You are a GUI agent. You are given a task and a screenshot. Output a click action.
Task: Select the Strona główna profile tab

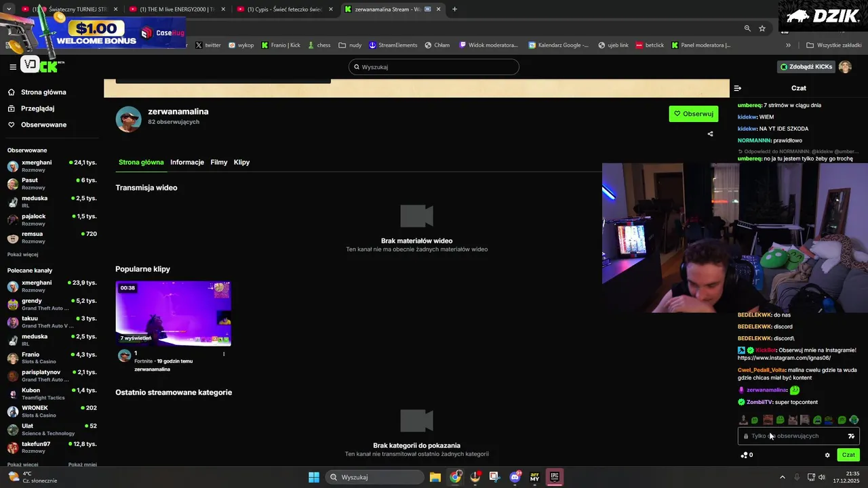(x=141, y=162)
